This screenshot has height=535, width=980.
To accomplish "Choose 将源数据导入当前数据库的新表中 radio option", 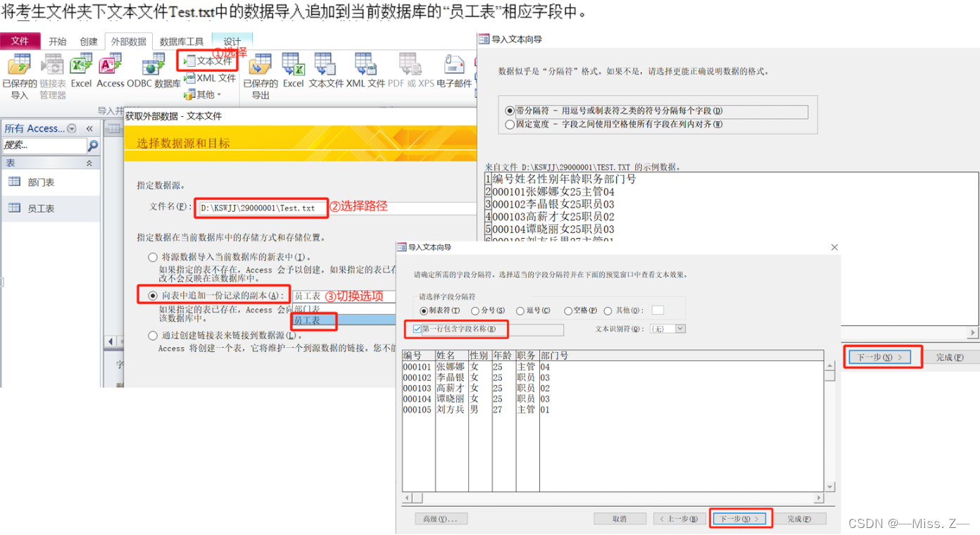I will pos(153,258).
